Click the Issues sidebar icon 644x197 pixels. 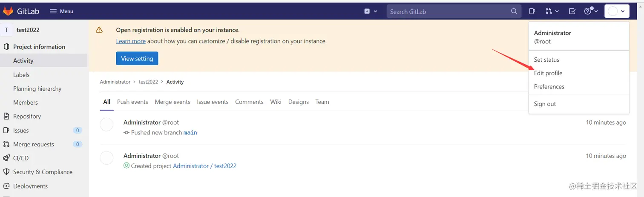tap(6, 131)
